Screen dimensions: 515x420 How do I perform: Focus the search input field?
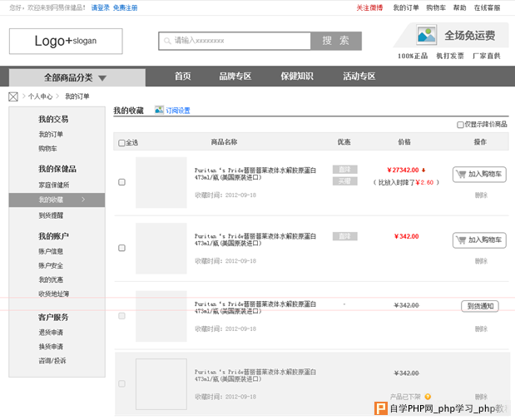[237, 40]
